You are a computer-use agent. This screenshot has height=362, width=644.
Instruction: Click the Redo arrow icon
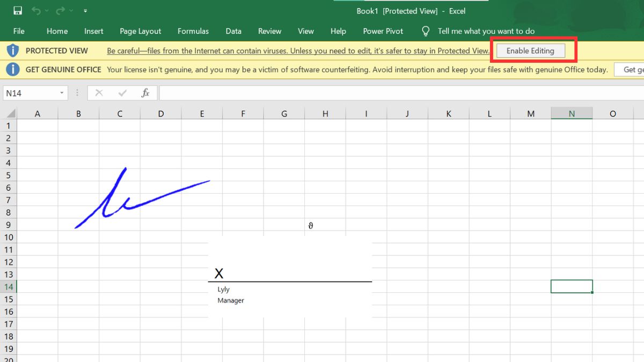(61, 11)
